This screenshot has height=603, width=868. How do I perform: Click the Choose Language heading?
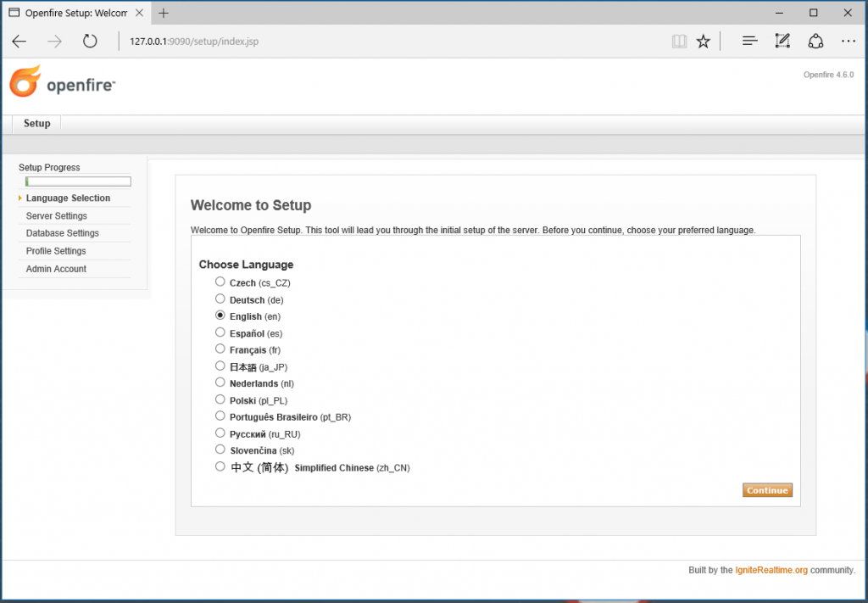tap(247, 265)
